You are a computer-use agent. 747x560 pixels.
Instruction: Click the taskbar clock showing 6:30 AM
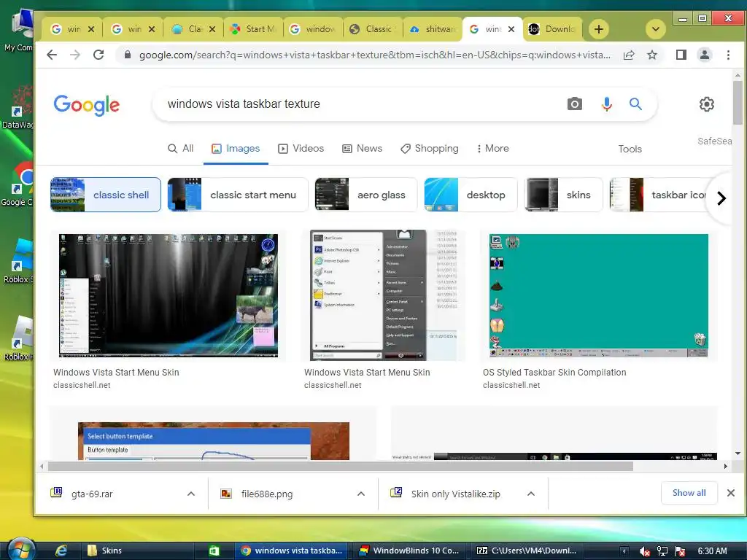tap(712, 551)
